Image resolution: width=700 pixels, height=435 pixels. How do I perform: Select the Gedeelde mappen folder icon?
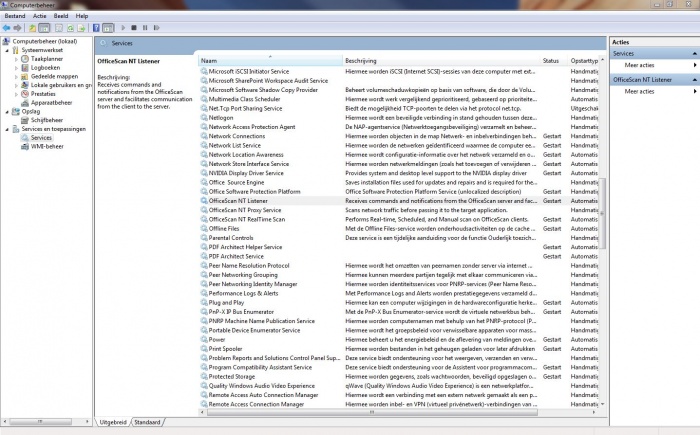coord(25,76)
